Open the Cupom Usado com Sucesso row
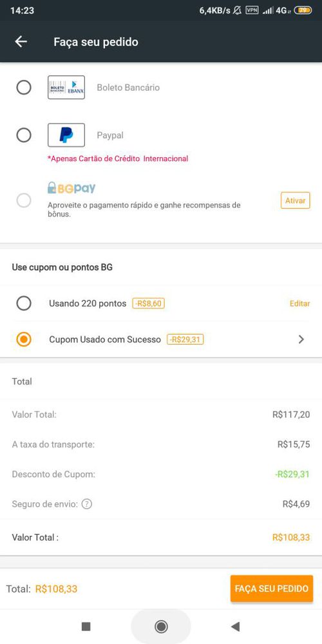This screenshot has height=644, width=322. click(x=161, y=339)
